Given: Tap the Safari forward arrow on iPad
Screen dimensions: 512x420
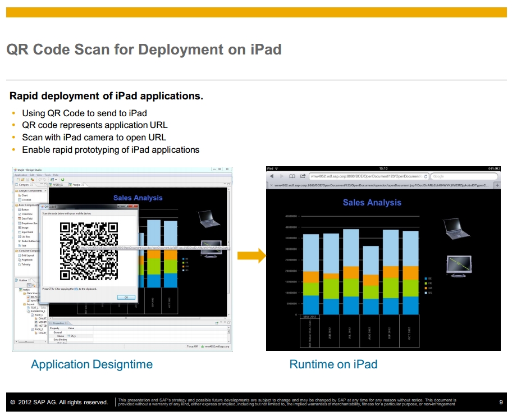Looking at the screenshot, I should point(282,176).
